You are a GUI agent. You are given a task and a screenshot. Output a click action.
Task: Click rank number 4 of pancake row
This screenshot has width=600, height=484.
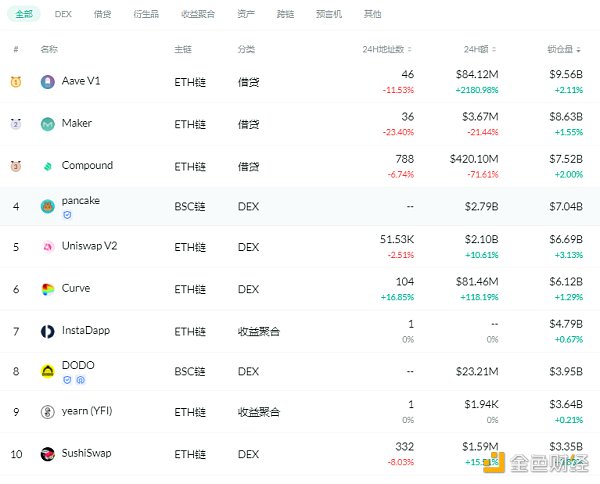16,207
